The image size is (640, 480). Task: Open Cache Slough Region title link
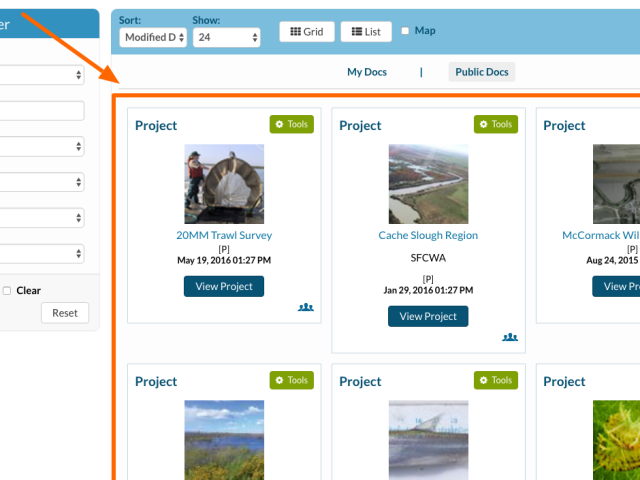428,236
